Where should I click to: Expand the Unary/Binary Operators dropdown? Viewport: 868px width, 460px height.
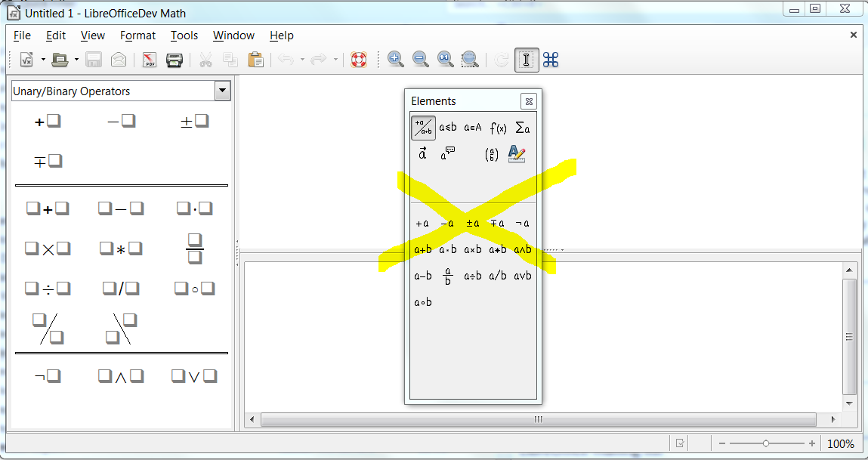[x=222, y=91]
